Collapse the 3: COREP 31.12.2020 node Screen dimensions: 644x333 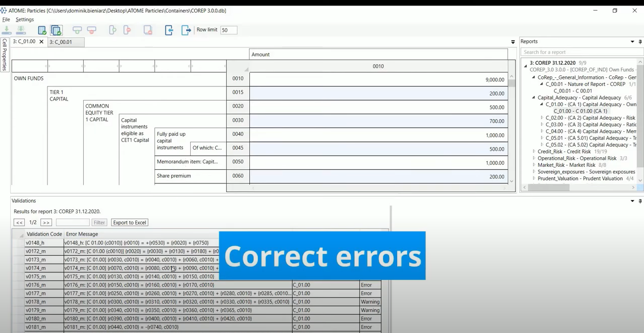coord(525,66)
